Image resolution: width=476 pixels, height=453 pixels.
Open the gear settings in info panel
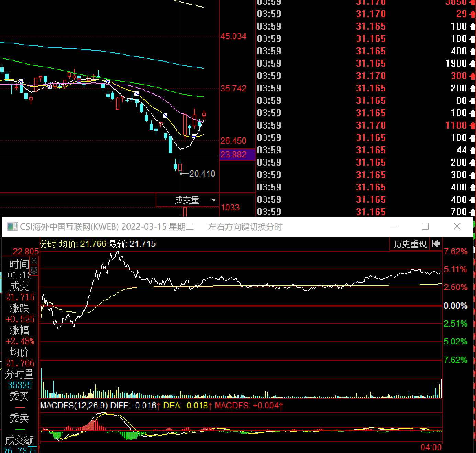[34, 270]
